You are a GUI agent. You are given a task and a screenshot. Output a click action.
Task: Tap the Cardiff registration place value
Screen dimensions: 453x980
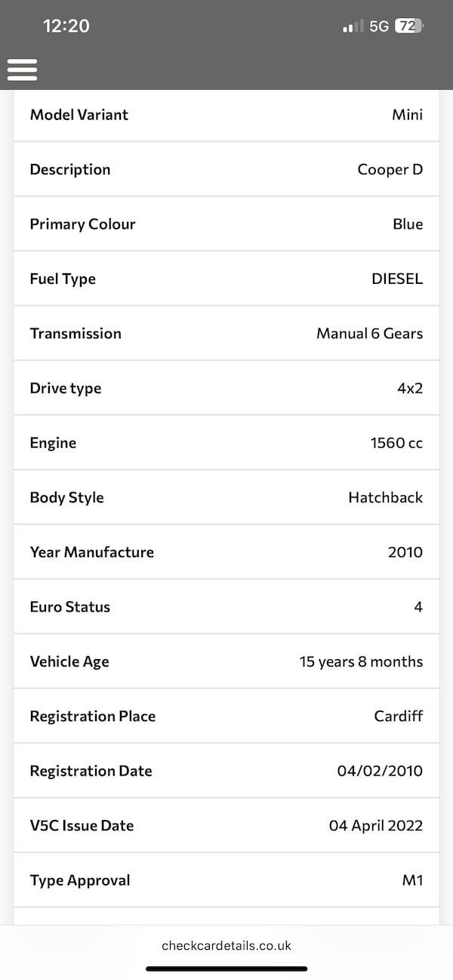pos(398,717)
